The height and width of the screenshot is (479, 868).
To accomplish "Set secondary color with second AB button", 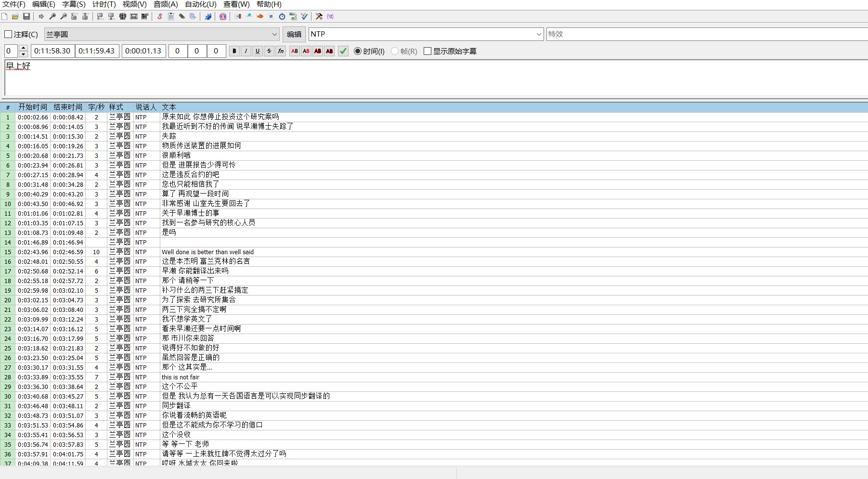I will 306,51.
